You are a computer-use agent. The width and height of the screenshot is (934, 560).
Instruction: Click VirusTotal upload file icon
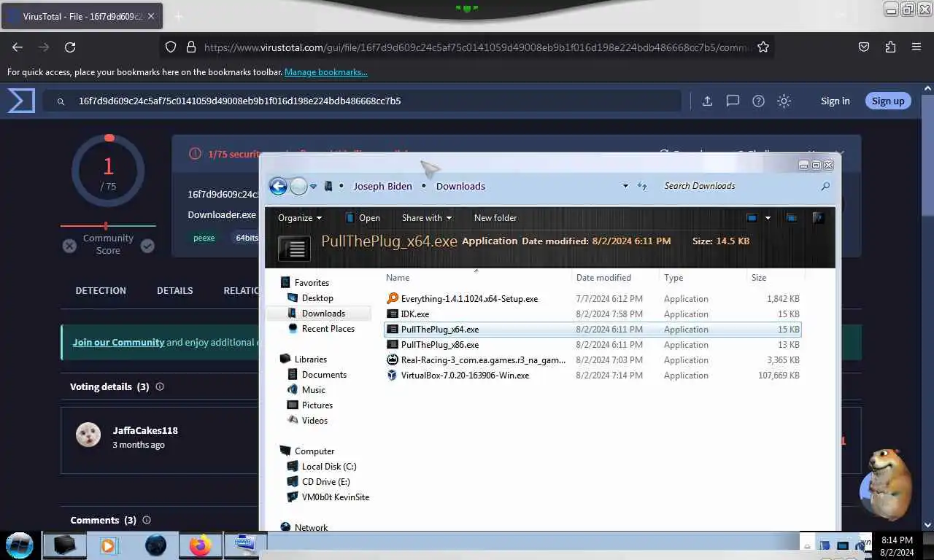[707, 101]
